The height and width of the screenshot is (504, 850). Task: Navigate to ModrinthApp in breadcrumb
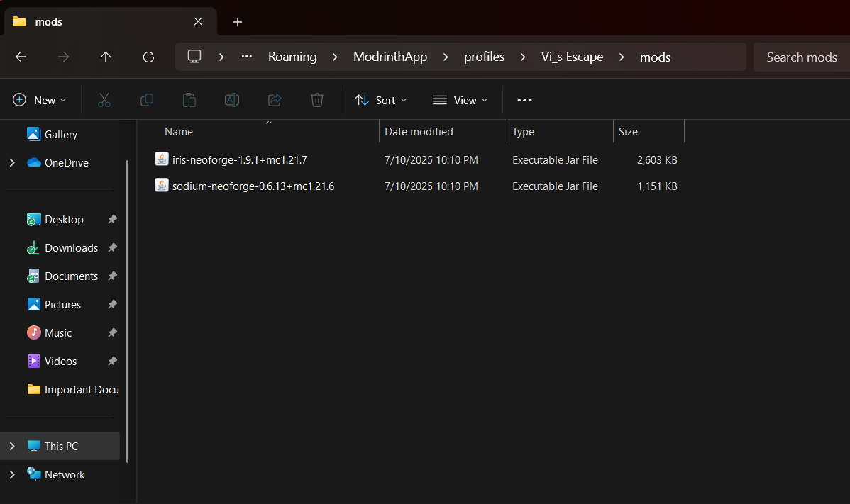390,57
